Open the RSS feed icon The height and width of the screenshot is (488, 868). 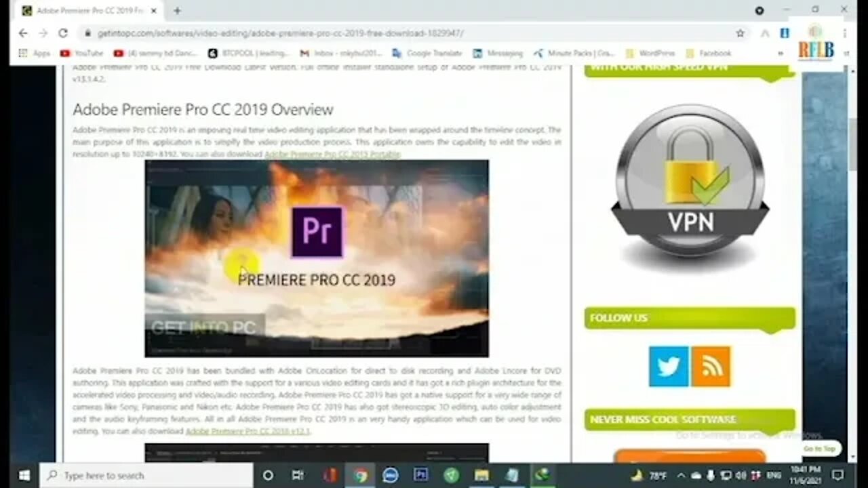tap(711, 366)
